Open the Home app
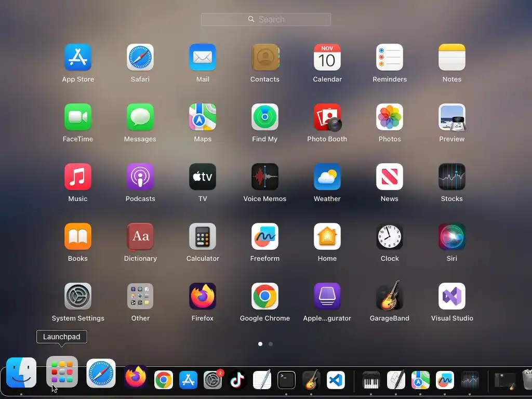This screenshot has height=399, width=532. [x=327, y=236]
